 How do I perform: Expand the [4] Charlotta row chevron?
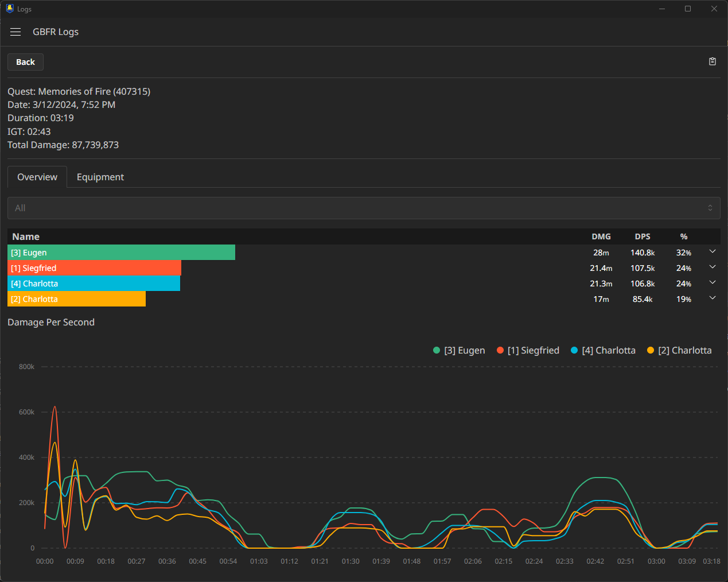click(x=713, y=282)
